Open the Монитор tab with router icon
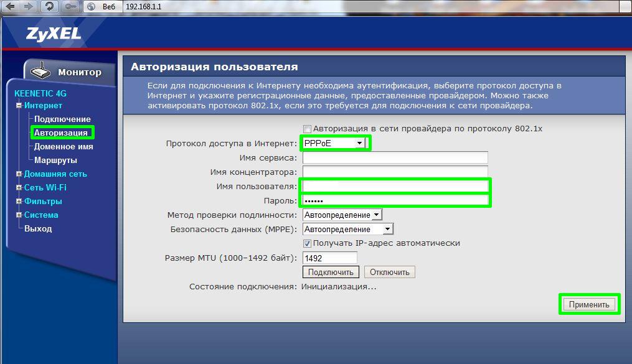 click(68, 72)
